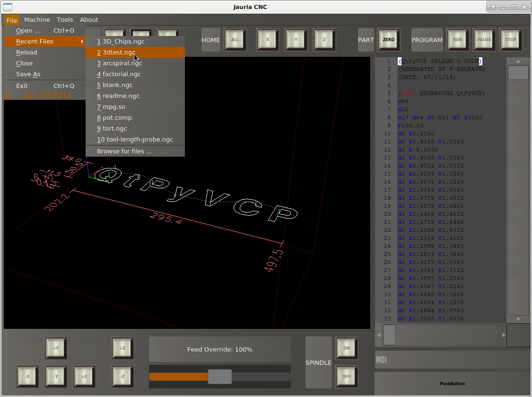Choose Save As in the File menu

coord(45,74)
